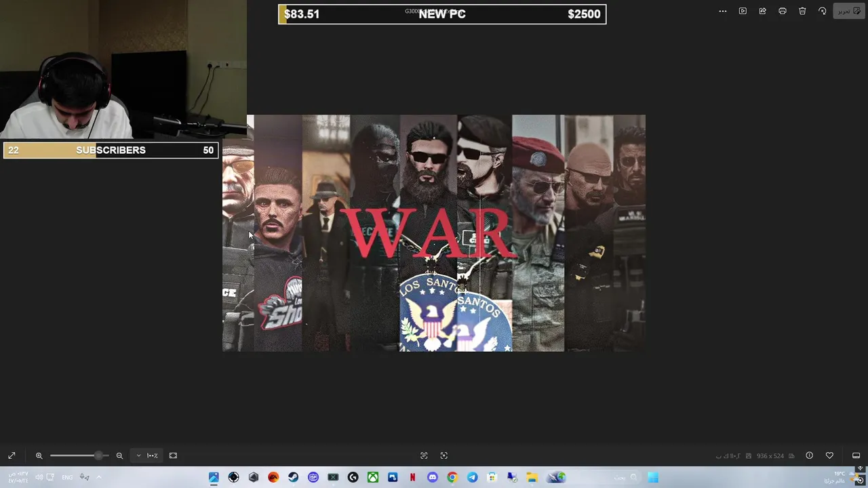868x488 pixels.
Task: Open the Windows Start menu
Action: click(x=653, y=477)
